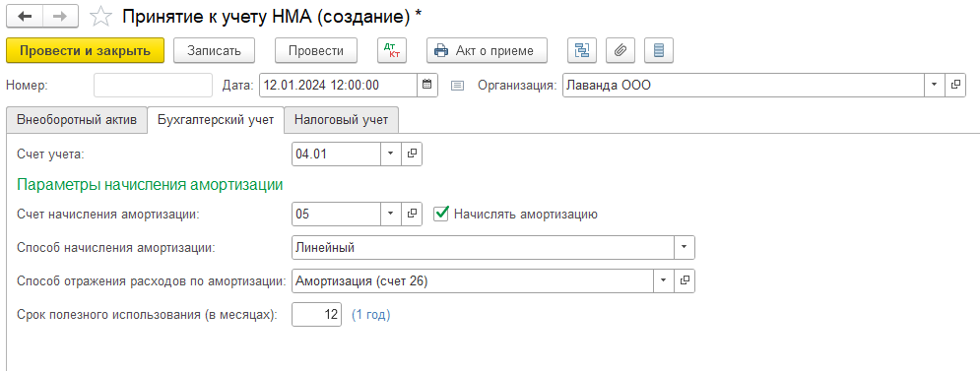Print Акт о приеме
This screenshot has width=980, height=371.
(487, 50)
